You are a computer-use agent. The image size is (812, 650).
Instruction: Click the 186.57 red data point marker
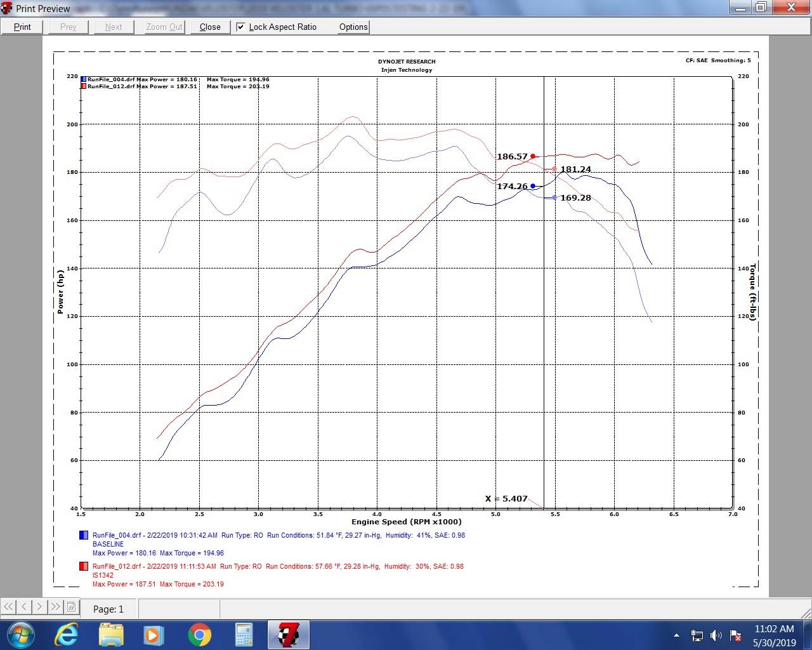pos(533,156)
